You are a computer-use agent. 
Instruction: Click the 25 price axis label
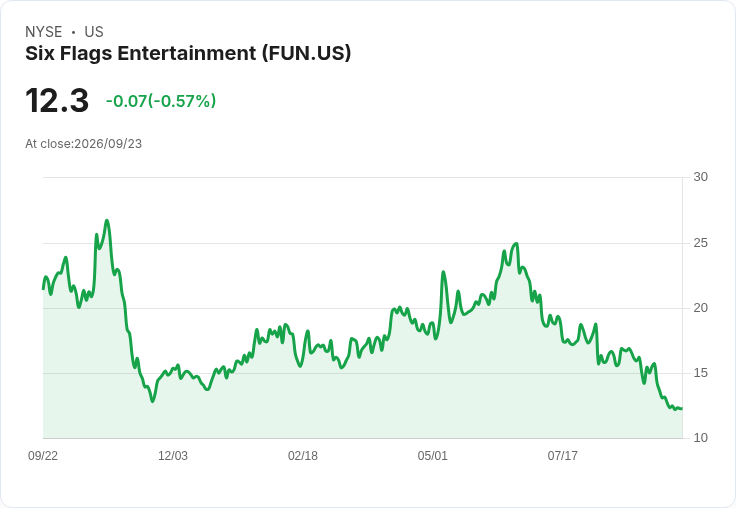pos(700,243)
